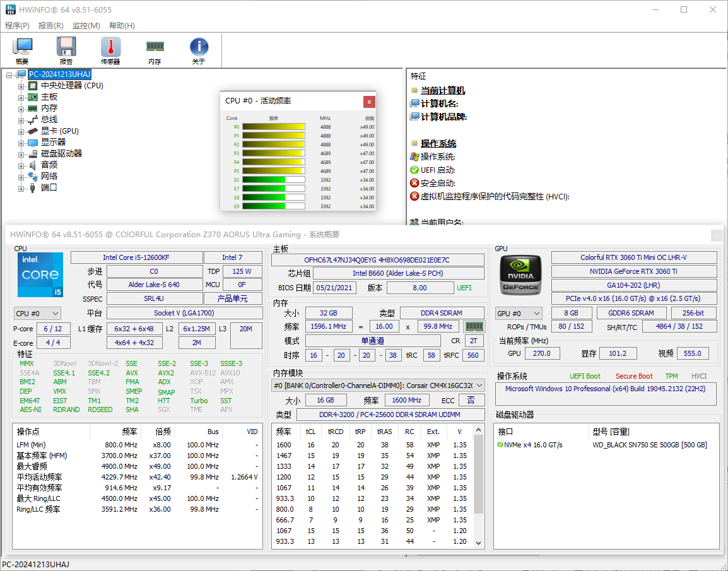
Task: Open the 监控(M) menu
Action: [86, 25]
